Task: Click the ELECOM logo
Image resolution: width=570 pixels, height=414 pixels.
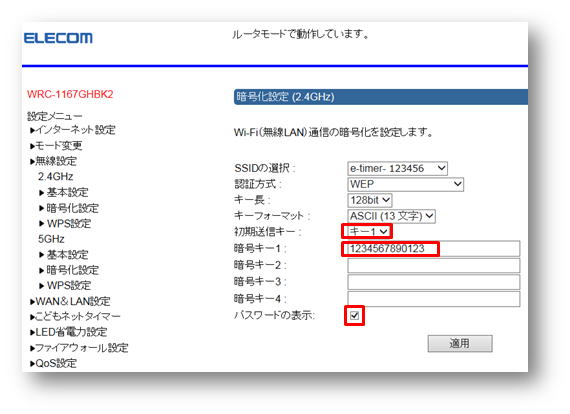Action: [58, 38]
